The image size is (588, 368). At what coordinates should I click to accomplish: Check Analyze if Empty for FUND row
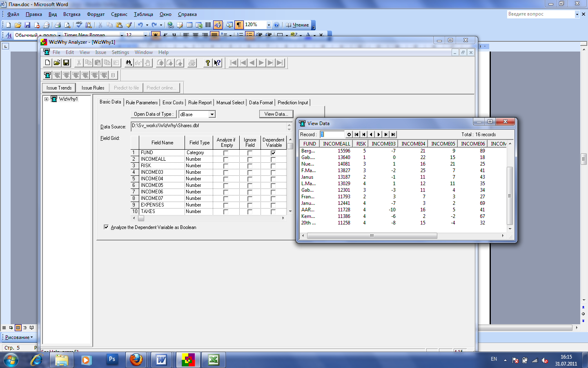coord(226,153)
